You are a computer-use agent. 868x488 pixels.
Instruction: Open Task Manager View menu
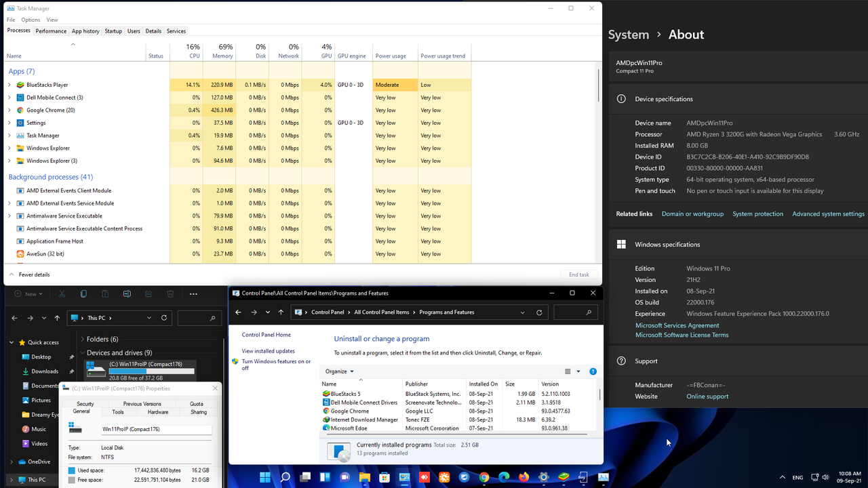[52, 20]
